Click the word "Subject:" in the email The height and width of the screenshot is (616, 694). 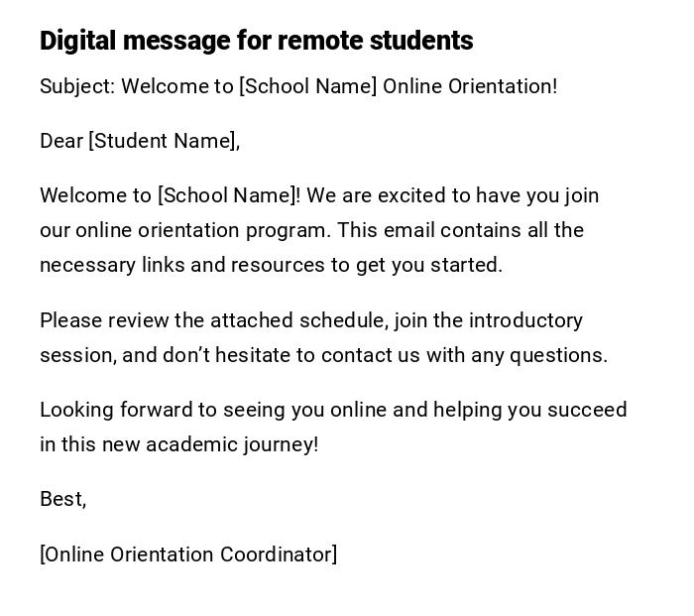pyautogui.click(x=77, y=86)
